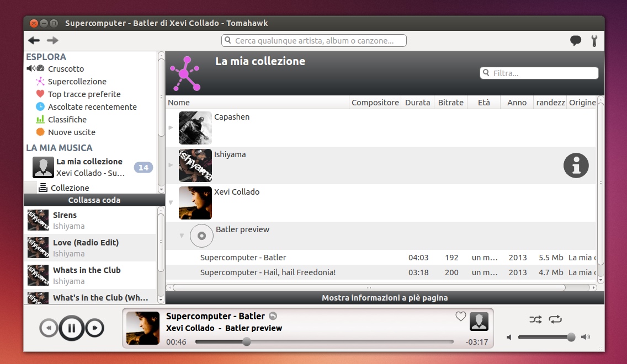Click now playing title Supercomputer - Batler
This screenshot has height=364, width=627.
pos(215,316)
